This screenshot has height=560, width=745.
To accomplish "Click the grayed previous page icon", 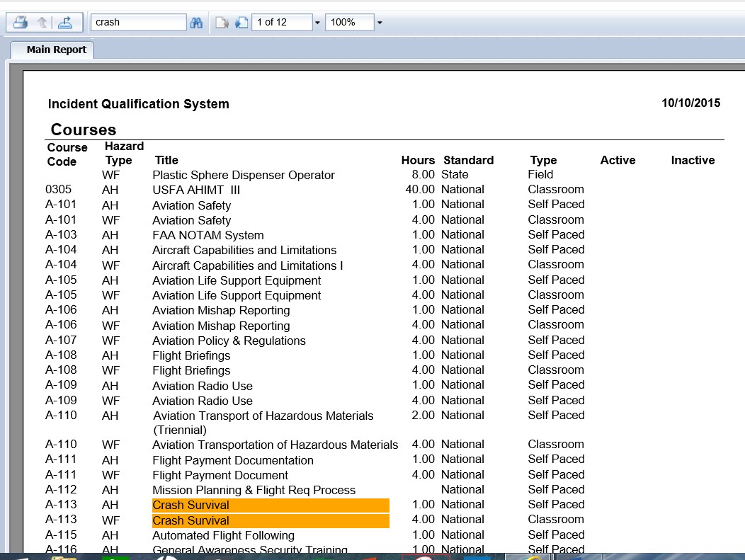I will [222, 23].
